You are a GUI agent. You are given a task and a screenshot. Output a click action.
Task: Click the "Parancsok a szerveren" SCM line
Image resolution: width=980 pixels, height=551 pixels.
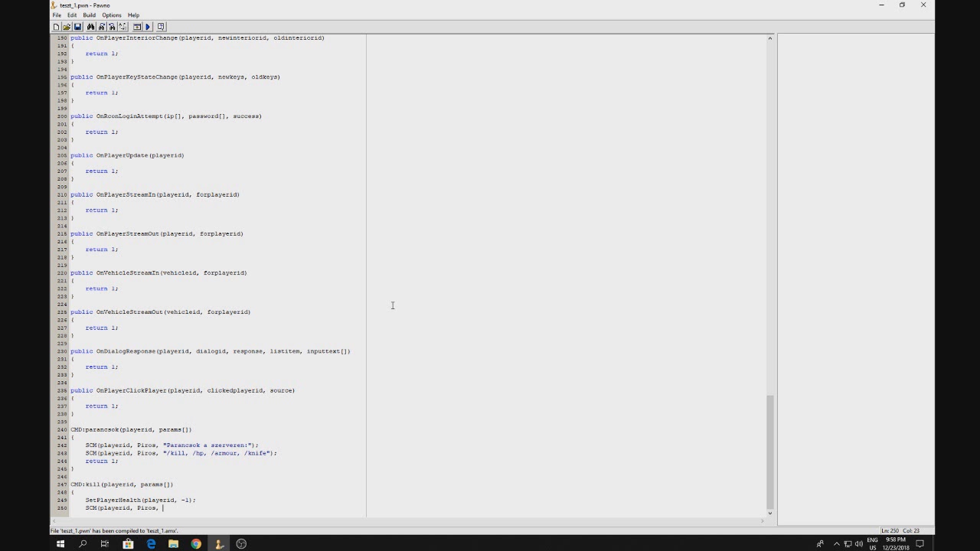coord(171,445)
